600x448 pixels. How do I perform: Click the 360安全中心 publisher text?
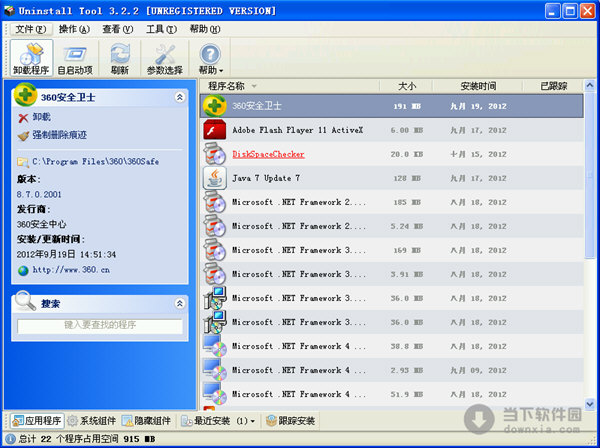41,224
